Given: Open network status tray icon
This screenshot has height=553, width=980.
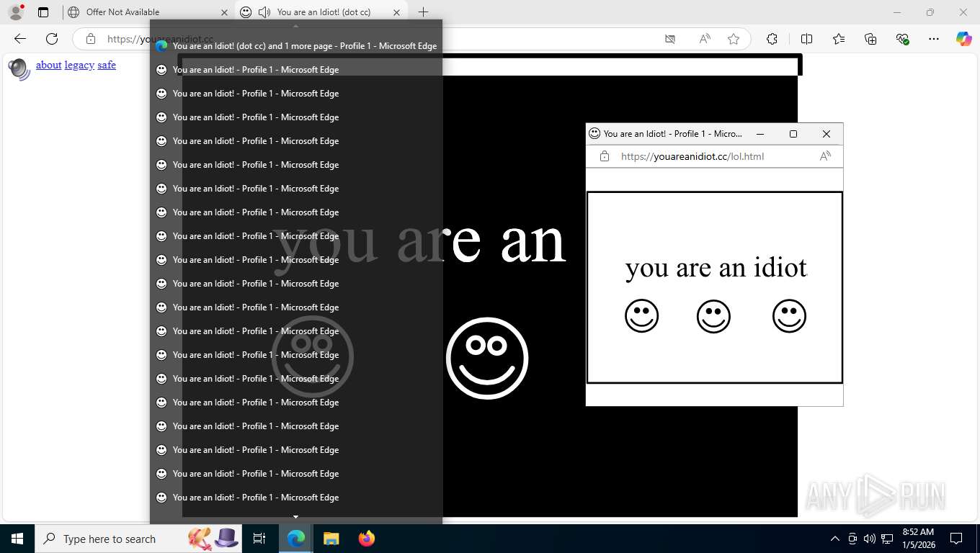Looking at the screenshot, I should coord(887,539).
